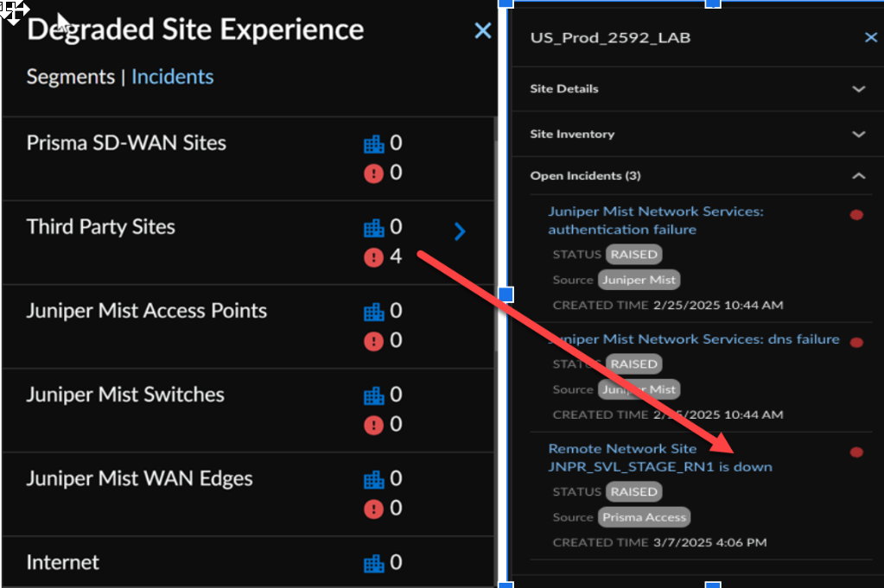The height and width of the screenshot is (588, 884).
Task: Switch to the Incidents tab
Action: pyautogui.click(x=172, y=77)
